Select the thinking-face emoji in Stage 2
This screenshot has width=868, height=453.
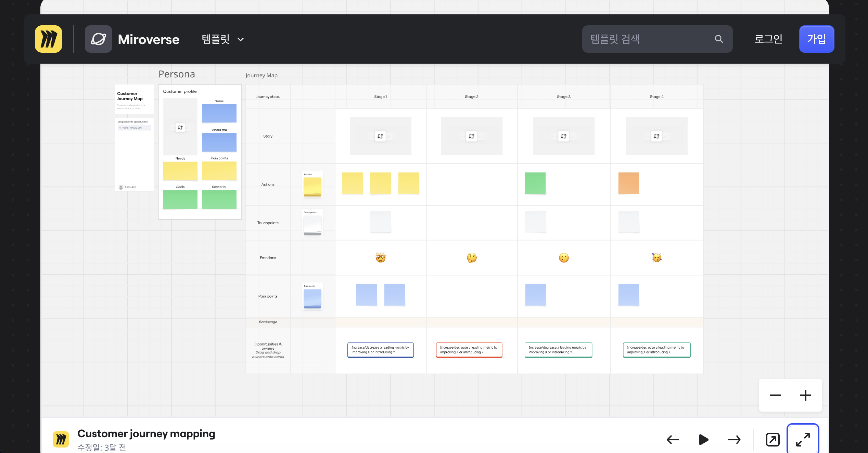(x=471, y=258)
